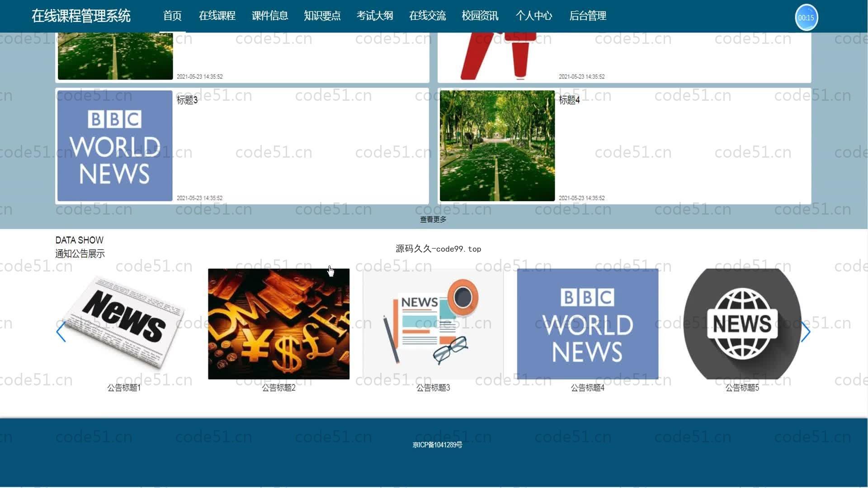Click the 标题4 news title
This screenshot has height=488, width=868.
pyautogui.click(x=569, y=100)
